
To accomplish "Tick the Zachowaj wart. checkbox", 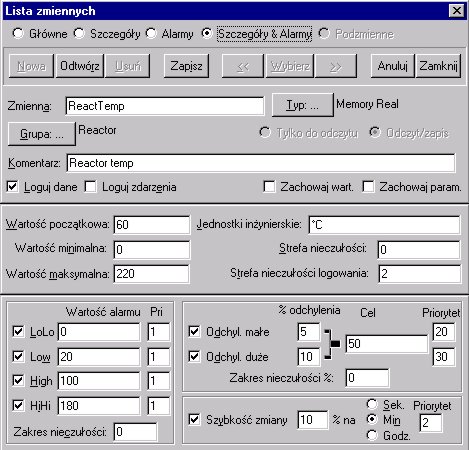I will pos(269,186).
